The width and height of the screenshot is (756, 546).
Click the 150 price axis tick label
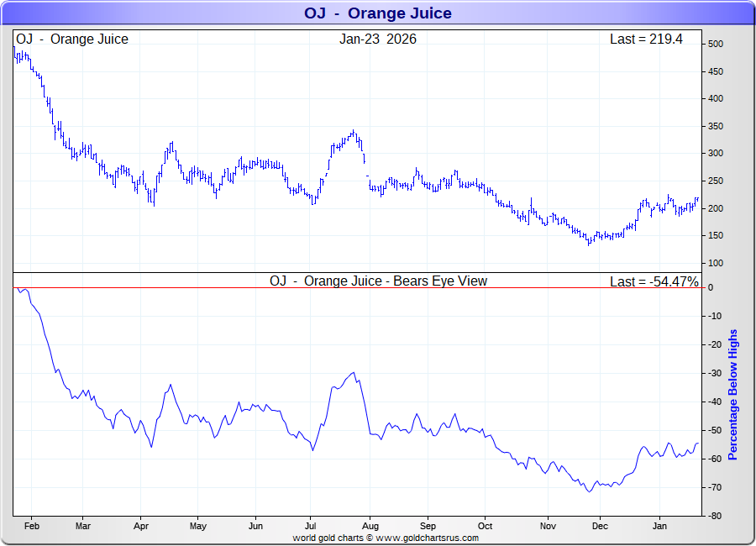click(716, 235)
